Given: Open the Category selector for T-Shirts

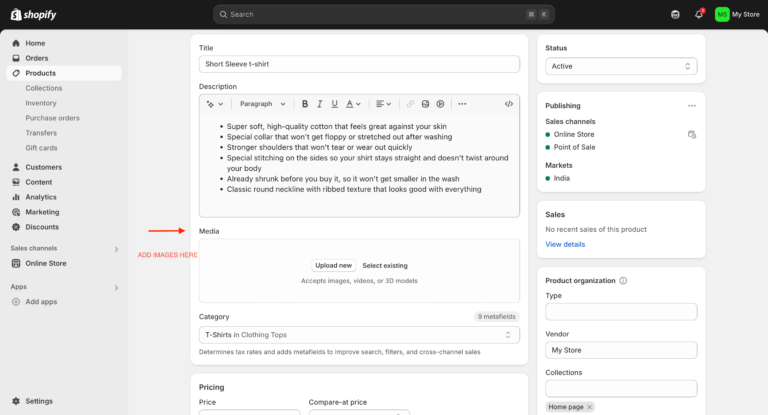Looking at the screenshot, I should click(x=359, y=335).
